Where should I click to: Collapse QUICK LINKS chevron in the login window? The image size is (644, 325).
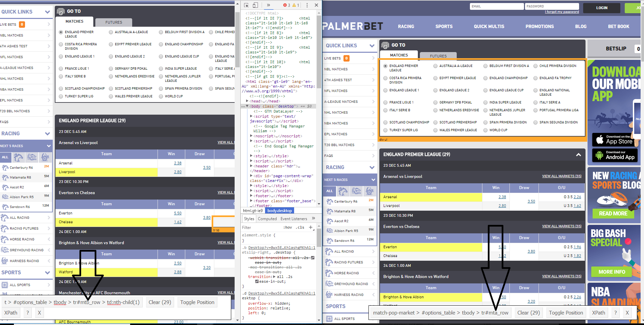pyautogui.click(x=372, y=46)
